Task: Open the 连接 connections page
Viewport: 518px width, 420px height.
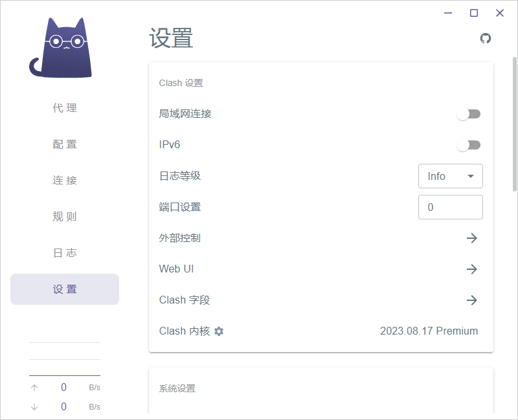Action: tap(65, 181)
